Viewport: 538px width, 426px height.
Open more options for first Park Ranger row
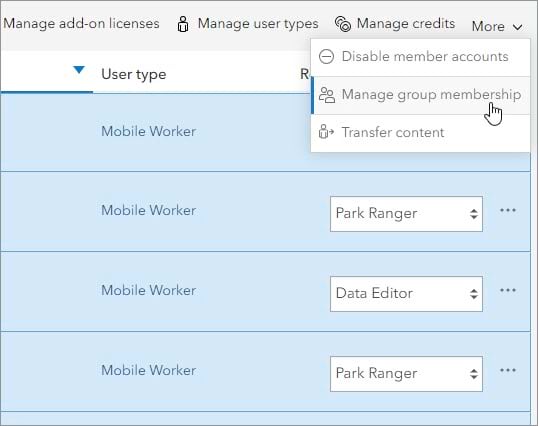tap(508, 210)
